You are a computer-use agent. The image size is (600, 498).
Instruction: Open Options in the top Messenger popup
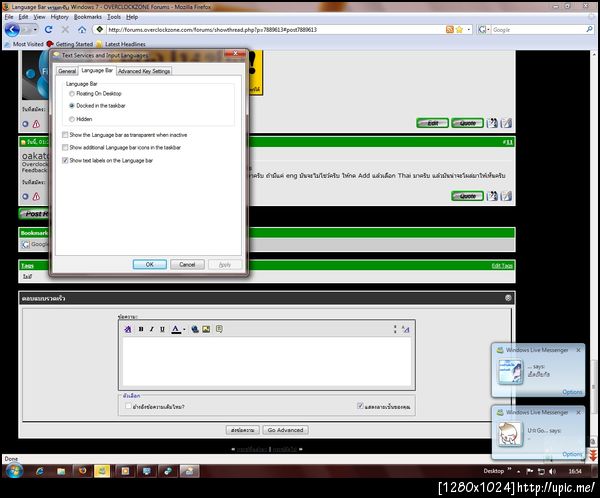tap(572, 392)
